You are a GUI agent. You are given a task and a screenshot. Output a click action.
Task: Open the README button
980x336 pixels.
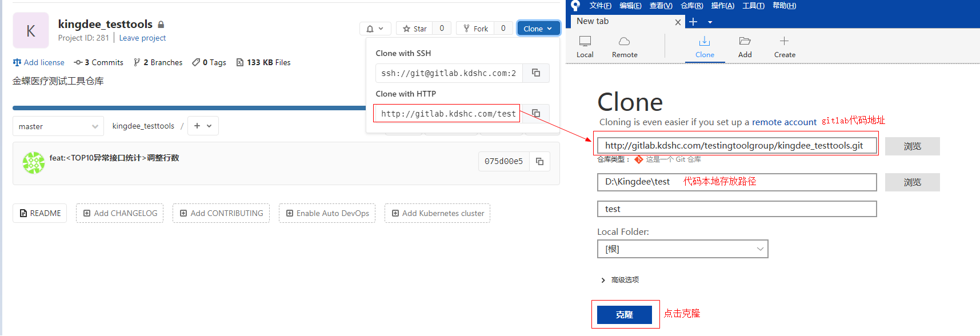[x=40, y=213]
